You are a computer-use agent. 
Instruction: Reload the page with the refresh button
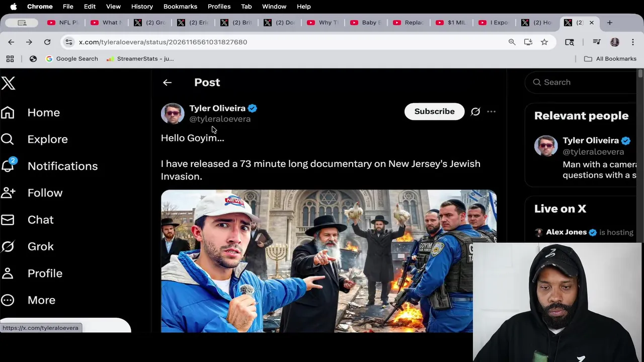pos(47,42)
